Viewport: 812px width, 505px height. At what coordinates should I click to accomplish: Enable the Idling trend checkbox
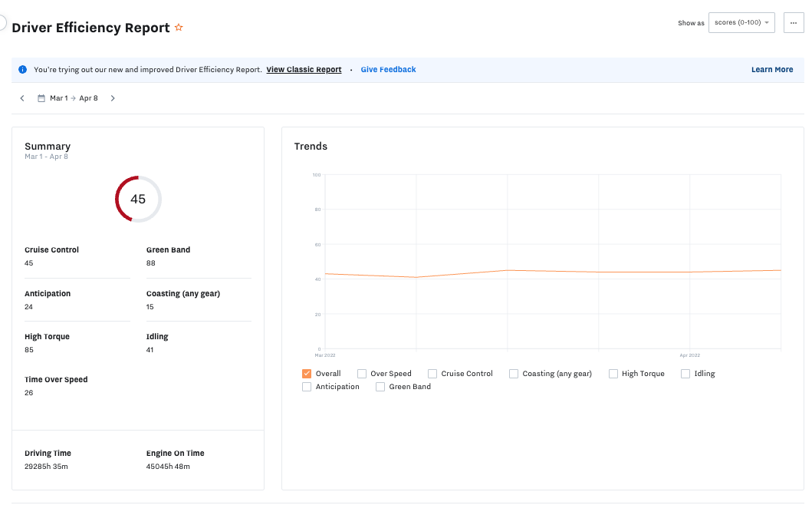coord(685,373)
